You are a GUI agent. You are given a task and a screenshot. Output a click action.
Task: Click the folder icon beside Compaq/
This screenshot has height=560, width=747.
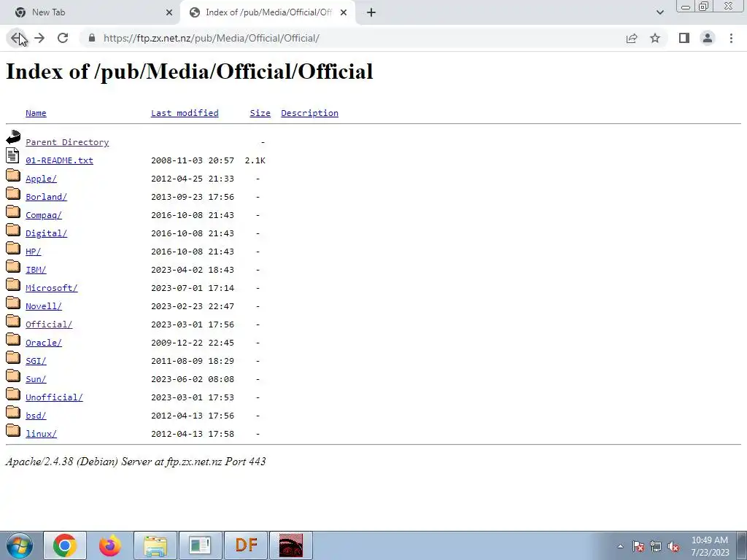(13, 211)
